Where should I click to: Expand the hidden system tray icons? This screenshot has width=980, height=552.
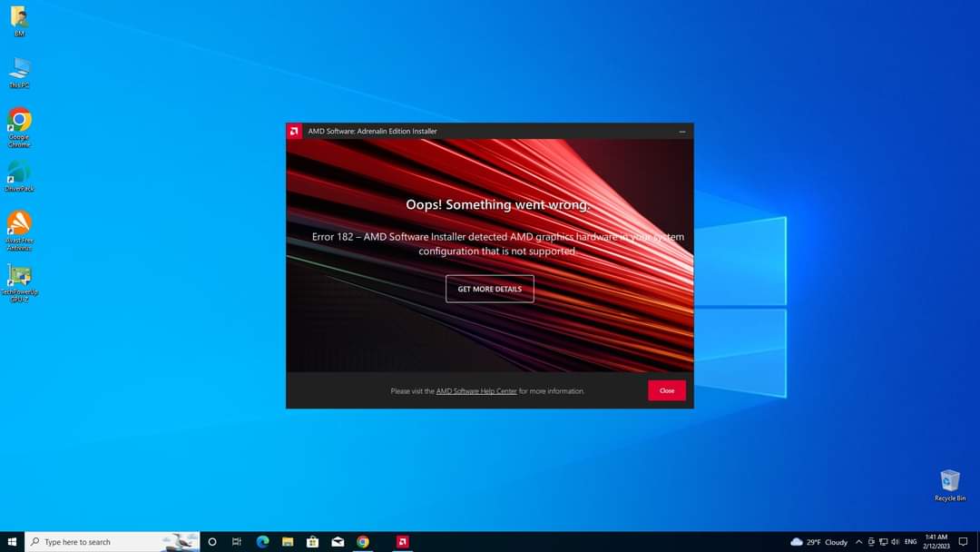(858, 542)
